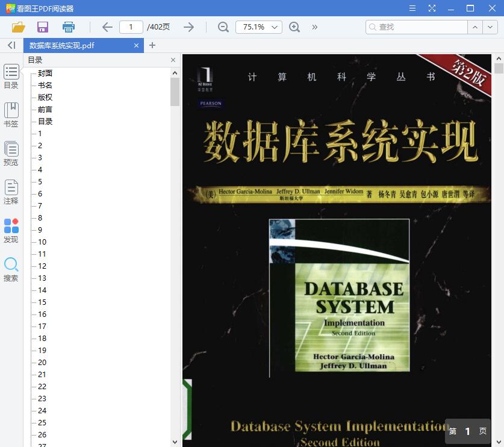Focus the 查找 search box
The image size is (504, 447).
(x=417, y=27)
